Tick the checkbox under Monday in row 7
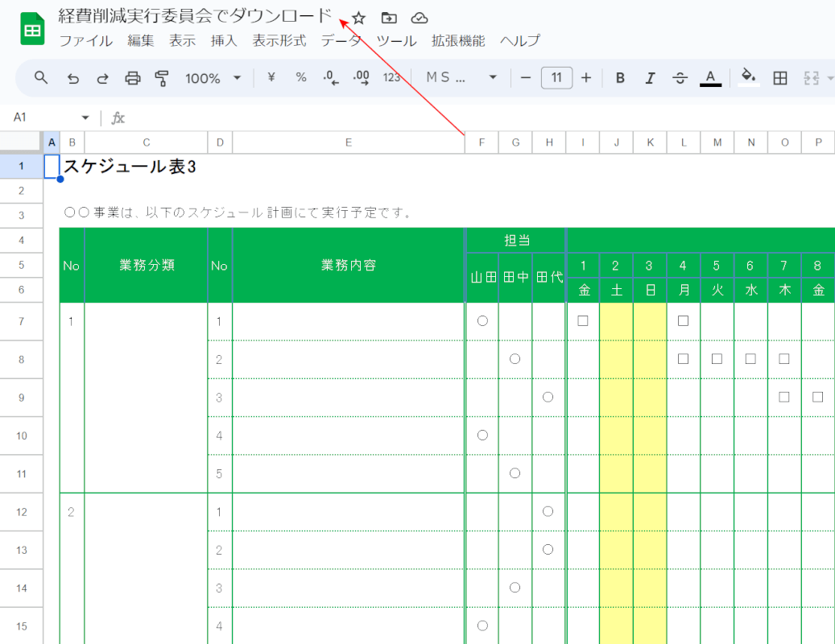The height and width of the screenshot is (644, 835). point(683,320)
